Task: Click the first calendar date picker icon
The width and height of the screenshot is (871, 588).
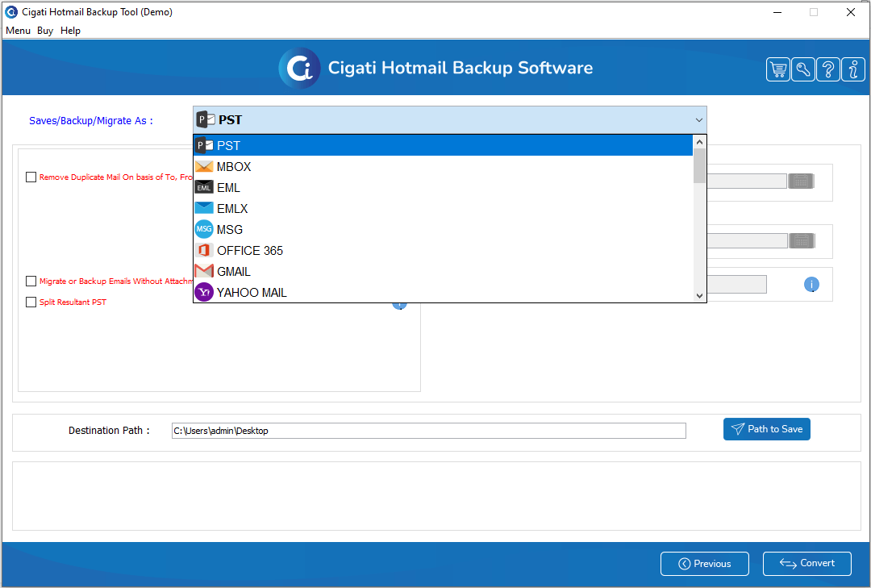Action: pyautogui.click(x=801, y=181)
